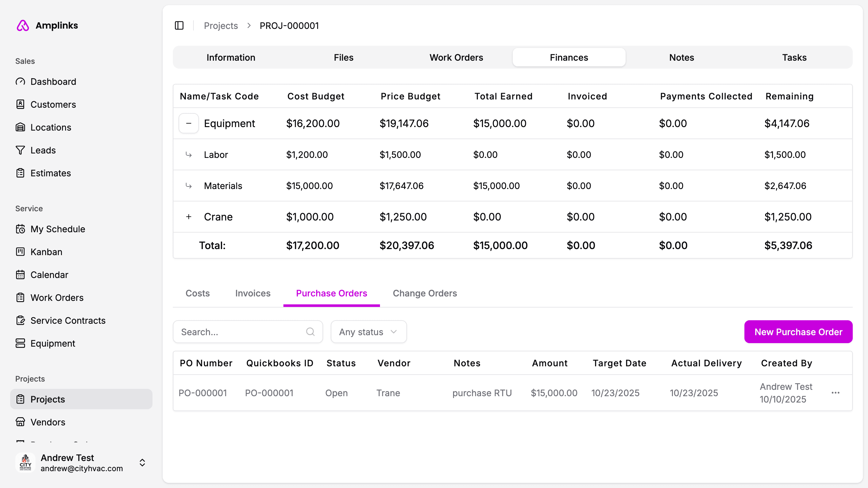The height and width of the screenshot is (488, 868).
Task: Select the Change Orders sub-tab
Action: (424, 293)
